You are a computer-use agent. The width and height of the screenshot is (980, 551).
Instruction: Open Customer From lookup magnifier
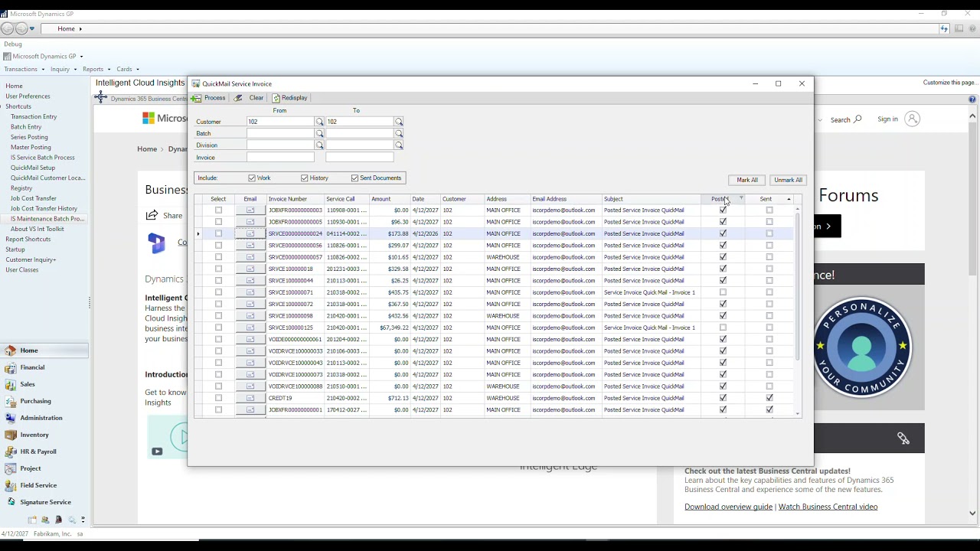[320, 122]
